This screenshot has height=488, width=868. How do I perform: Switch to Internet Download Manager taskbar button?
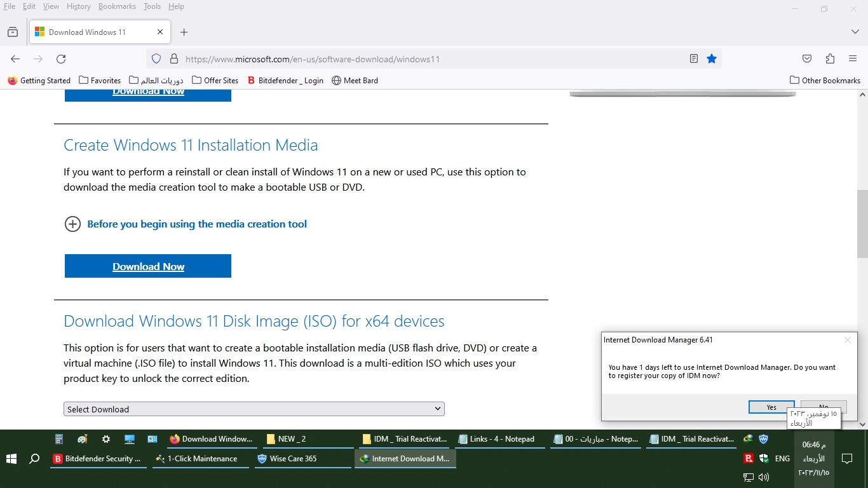tap(405, 459)
